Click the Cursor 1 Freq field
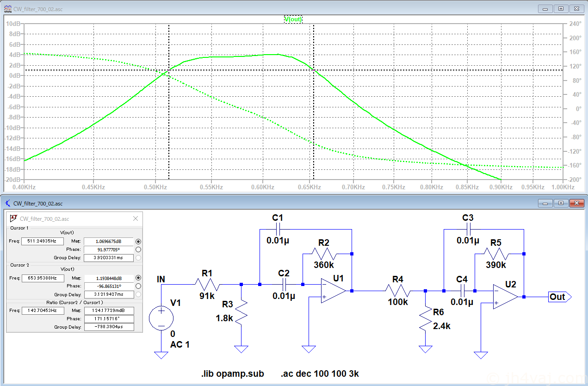 click(x=43, y=241)
